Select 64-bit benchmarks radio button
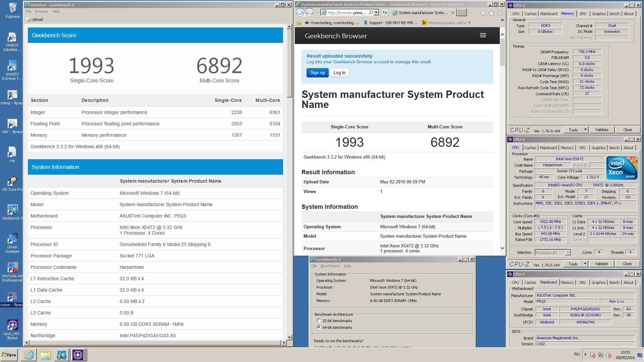644x362 pixels. (x=319, y=327)
